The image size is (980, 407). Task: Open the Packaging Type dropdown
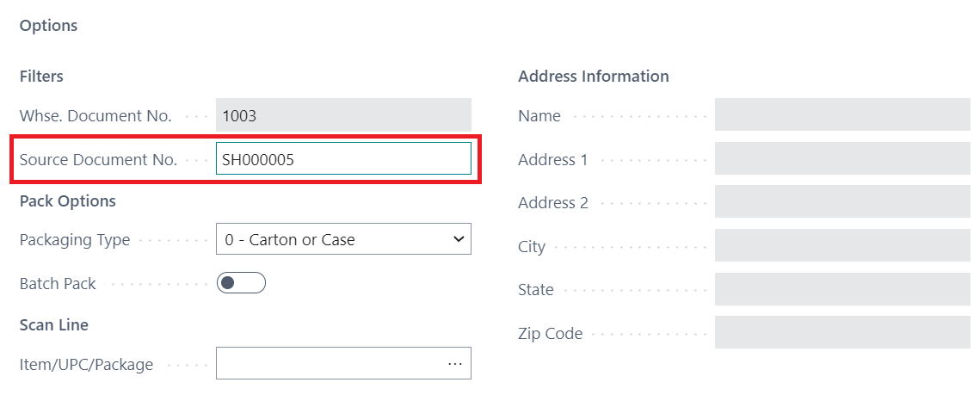pos(343,240)
